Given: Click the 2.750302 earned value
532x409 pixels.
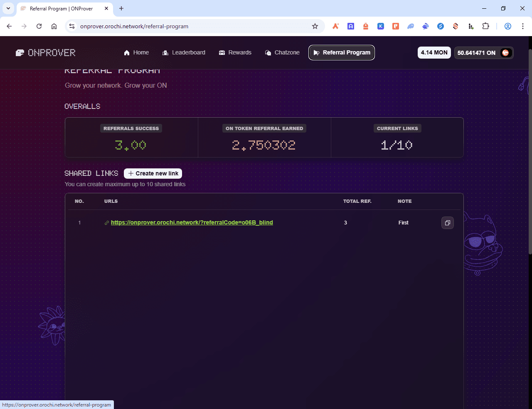Looking at the screenshot, I should [264, 145].
